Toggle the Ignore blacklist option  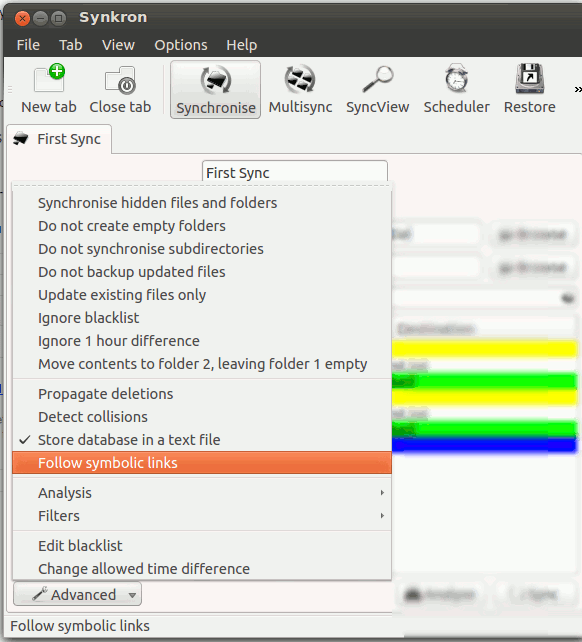pyautogui.click(x=202, y=317)
